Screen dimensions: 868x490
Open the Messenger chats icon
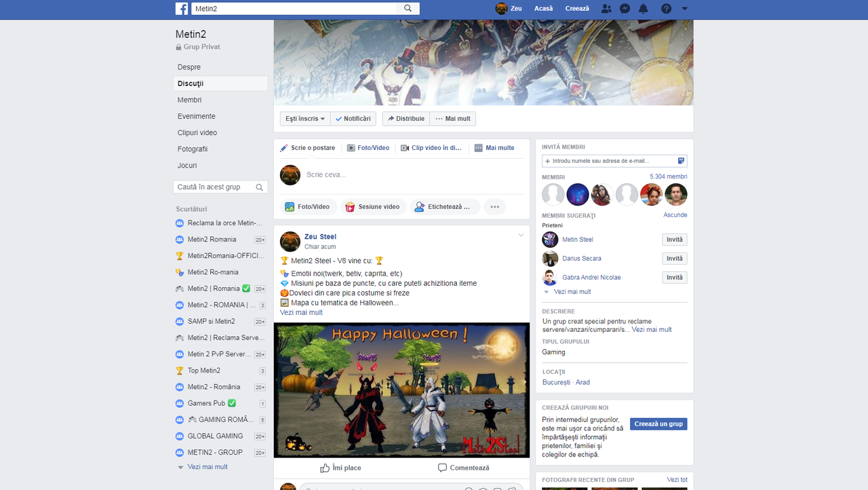pyautogui.click(x=625, y=8)
